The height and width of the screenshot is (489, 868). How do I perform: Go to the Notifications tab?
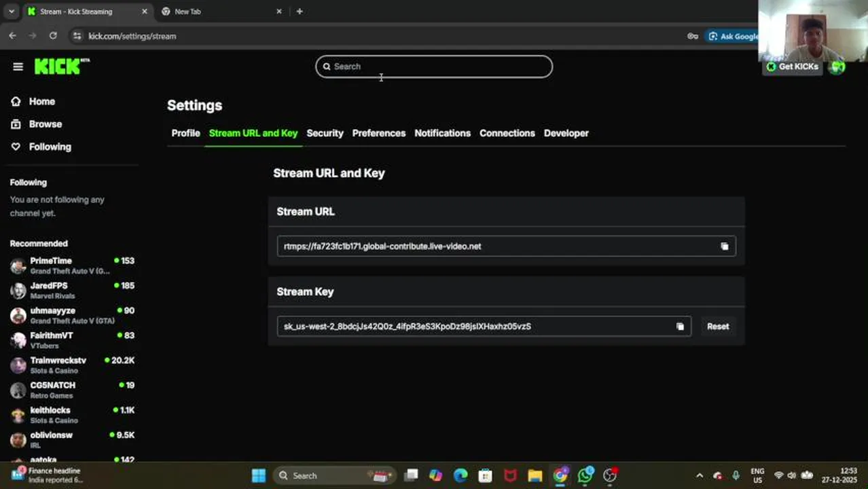click(442, 133)
